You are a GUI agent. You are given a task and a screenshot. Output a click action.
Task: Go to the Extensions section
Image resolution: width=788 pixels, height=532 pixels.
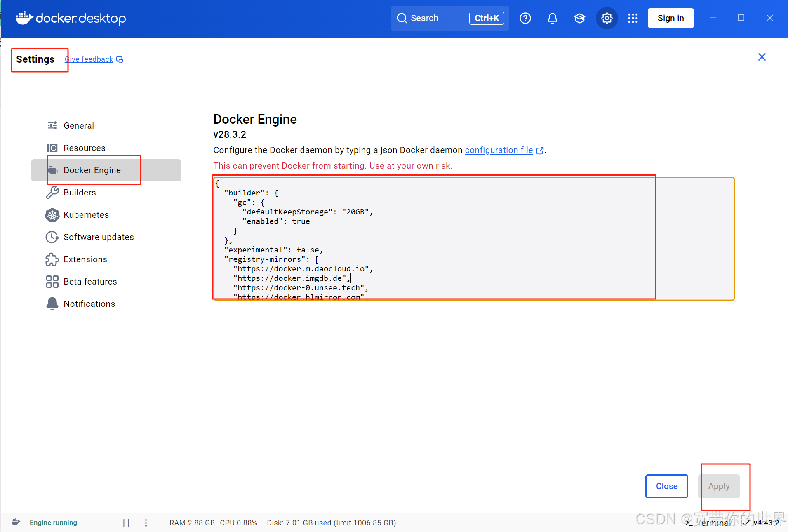[106, 259]
